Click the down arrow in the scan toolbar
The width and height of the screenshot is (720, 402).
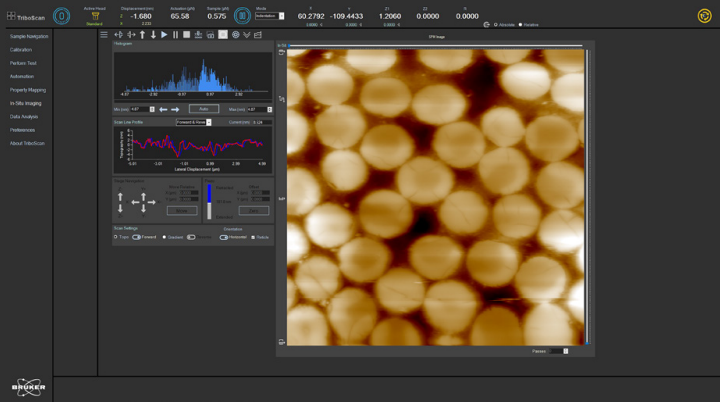coord(153,34)
